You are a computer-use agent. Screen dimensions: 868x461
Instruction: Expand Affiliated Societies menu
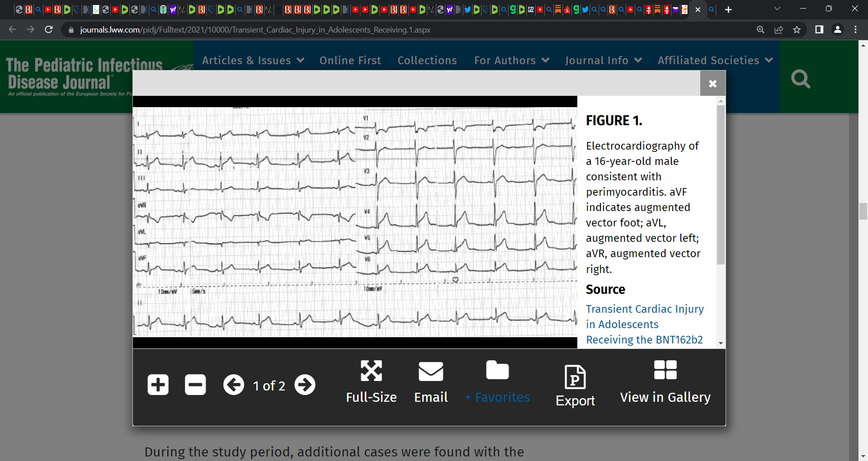(715, 60)
